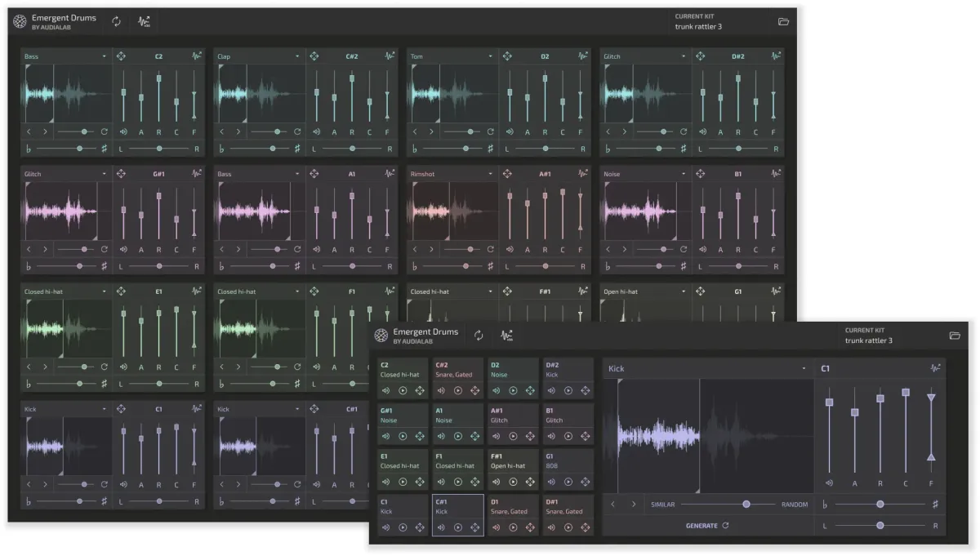The width and height of the screenshot is (980, 556).
Task: Click the waveform icon on back C2 Bass pad
Action: (197, 56)
